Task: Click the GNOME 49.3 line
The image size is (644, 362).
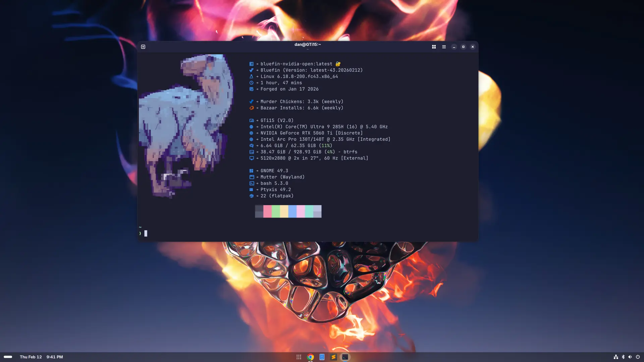Action: (x=274, y=171)
